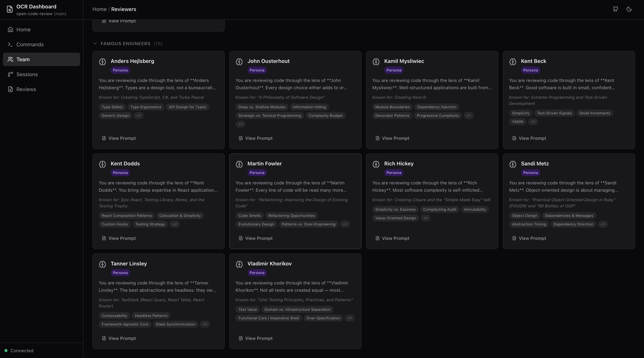
Task: Click Martin Fowler's brain persona icon
Action: [239, 164]
